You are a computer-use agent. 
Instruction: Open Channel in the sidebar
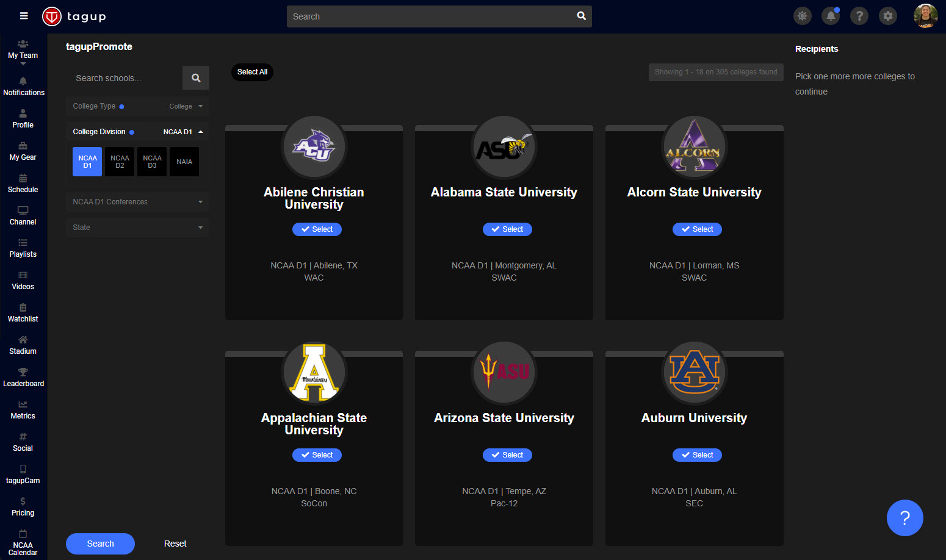point(23,216)
